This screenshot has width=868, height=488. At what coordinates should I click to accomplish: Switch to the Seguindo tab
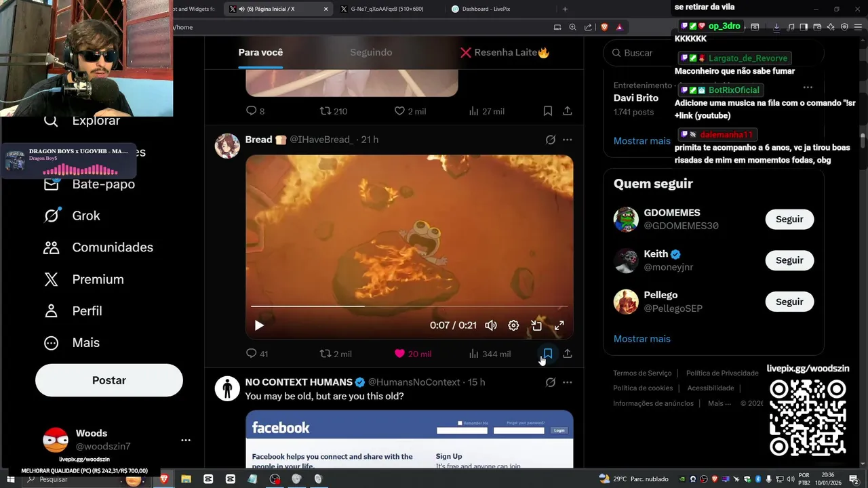coord(371,53)
